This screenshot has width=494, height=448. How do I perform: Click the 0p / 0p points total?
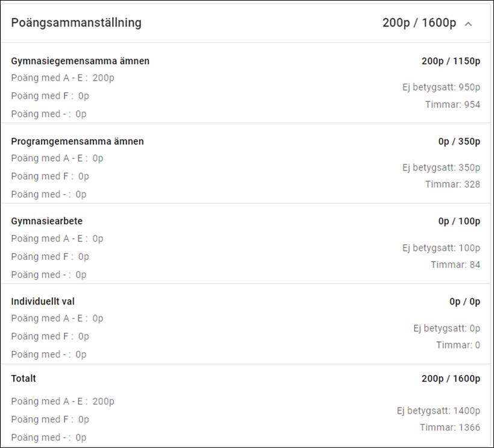pos(464,301)
